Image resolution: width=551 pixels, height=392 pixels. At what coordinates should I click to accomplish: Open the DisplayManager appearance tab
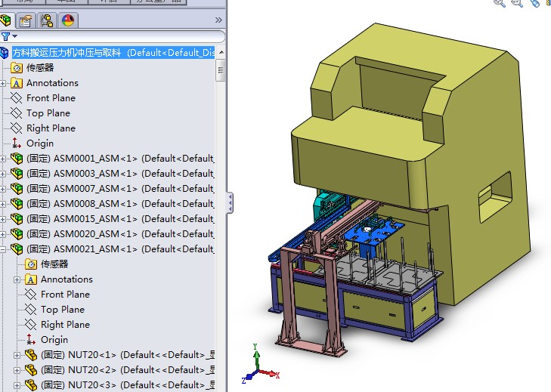pyautogui.click(x=68, y=20)
